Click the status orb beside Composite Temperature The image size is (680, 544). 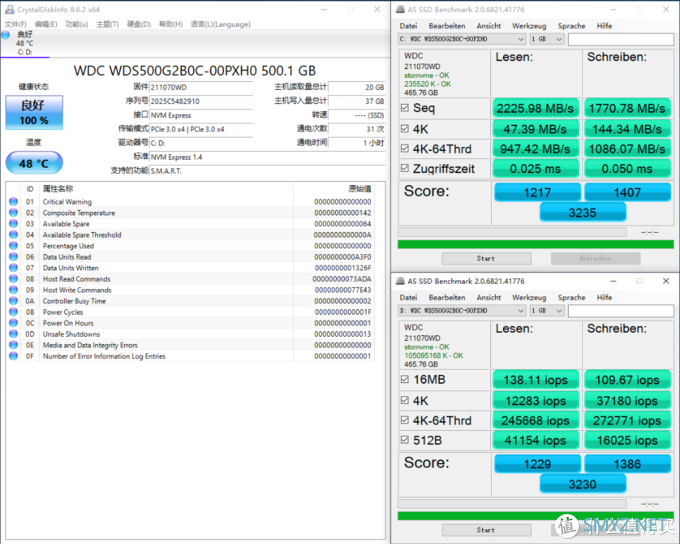(x=13, y=213)
